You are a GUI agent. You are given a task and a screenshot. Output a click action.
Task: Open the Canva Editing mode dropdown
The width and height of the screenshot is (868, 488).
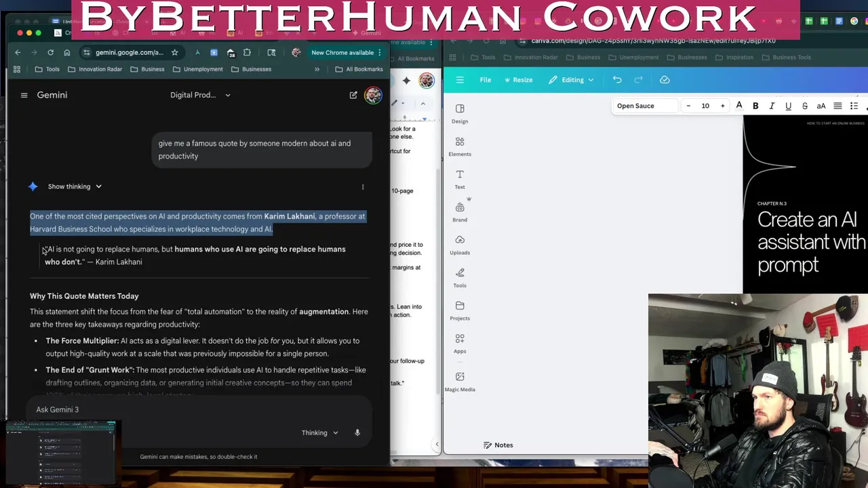pyautogui.click(x=571, y=80)
